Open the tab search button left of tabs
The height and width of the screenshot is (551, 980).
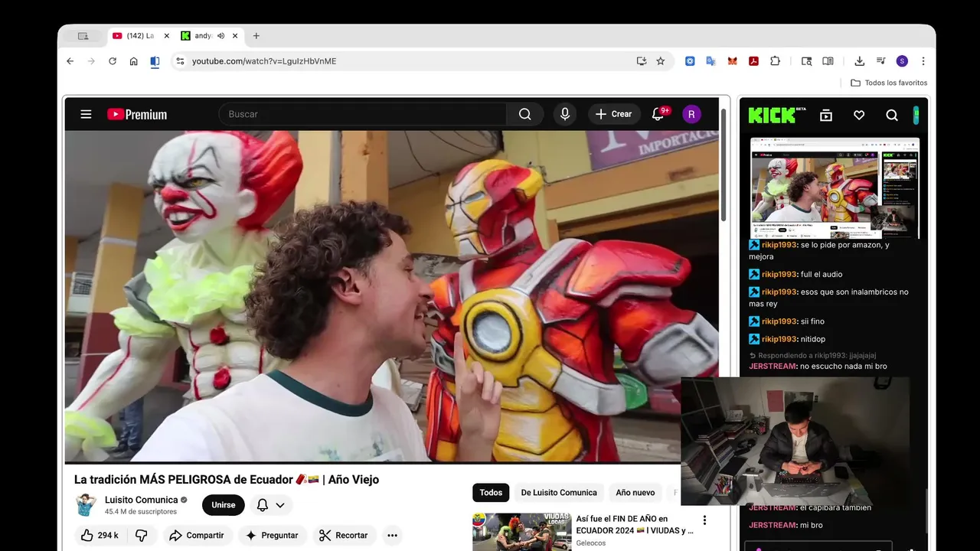click(x=83, y=36)
